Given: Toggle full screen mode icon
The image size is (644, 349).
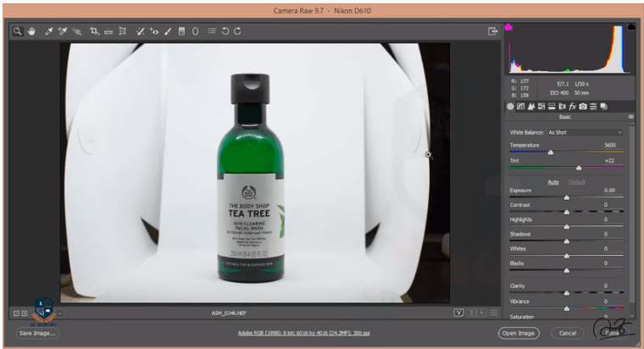Looking at the screenshot, I should pyautogui.click(x=492, y=31).
